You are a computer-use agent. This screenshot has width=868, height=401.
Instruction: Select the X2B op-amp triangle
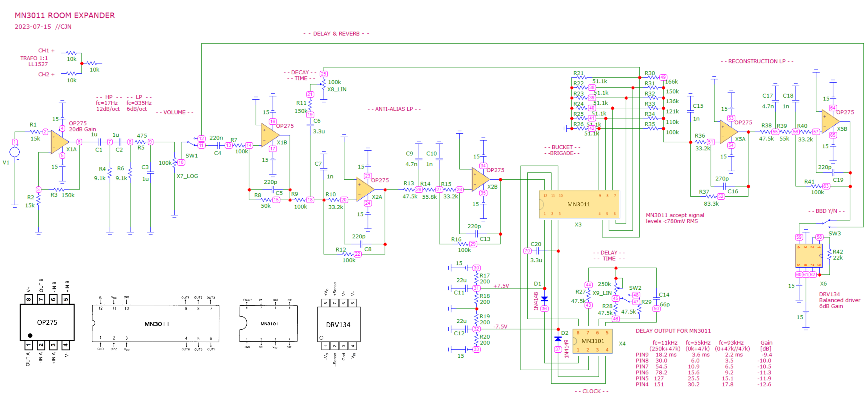click(481, 179)
